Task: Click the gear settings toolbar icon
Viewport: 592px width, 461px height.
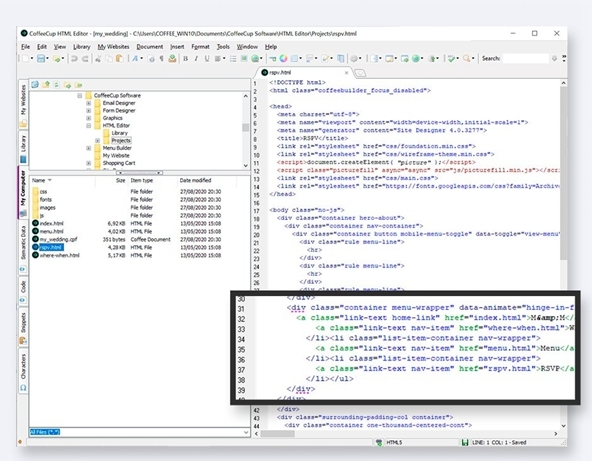Action: tap(354, 59)
